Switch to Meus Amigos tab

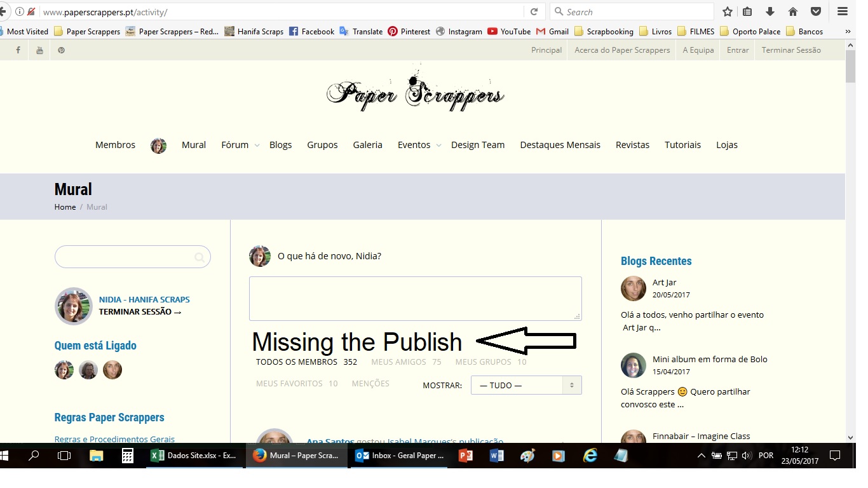tap(406, 362)
